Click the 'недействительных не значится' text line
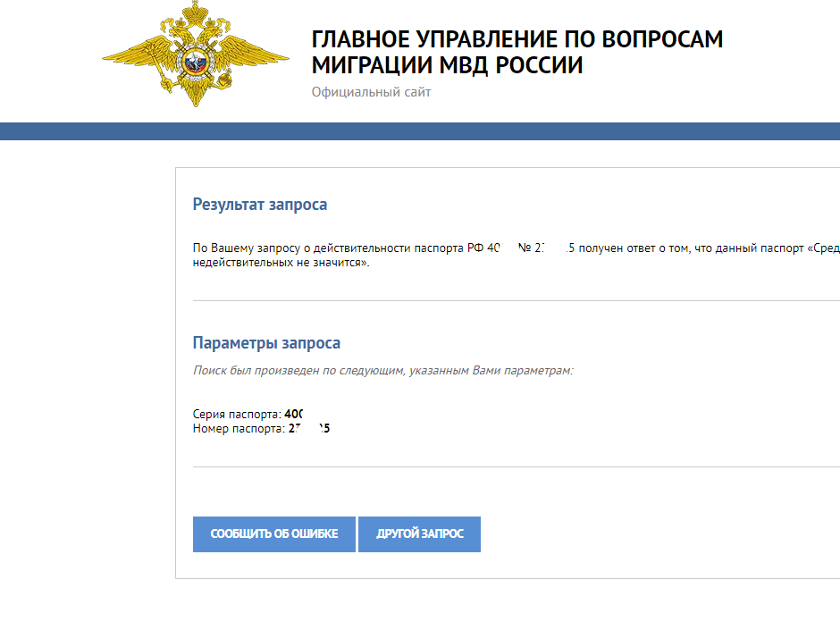 coord(281,264)
